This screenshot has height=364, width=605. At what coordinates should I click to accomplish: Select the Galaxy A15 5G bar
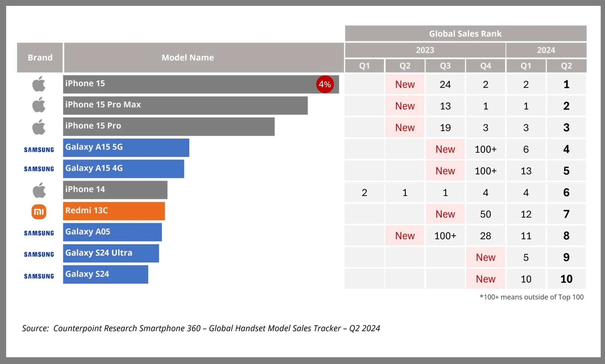coord(126,148)
